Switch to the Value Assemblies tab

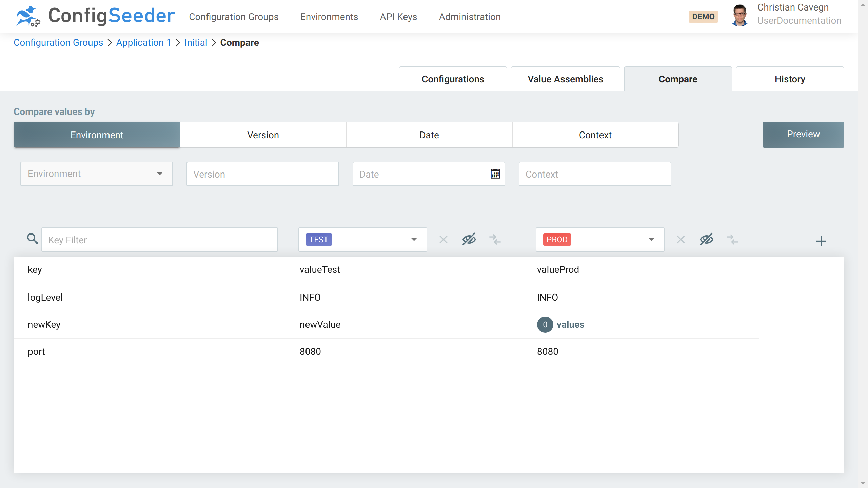tap(565, 79)
